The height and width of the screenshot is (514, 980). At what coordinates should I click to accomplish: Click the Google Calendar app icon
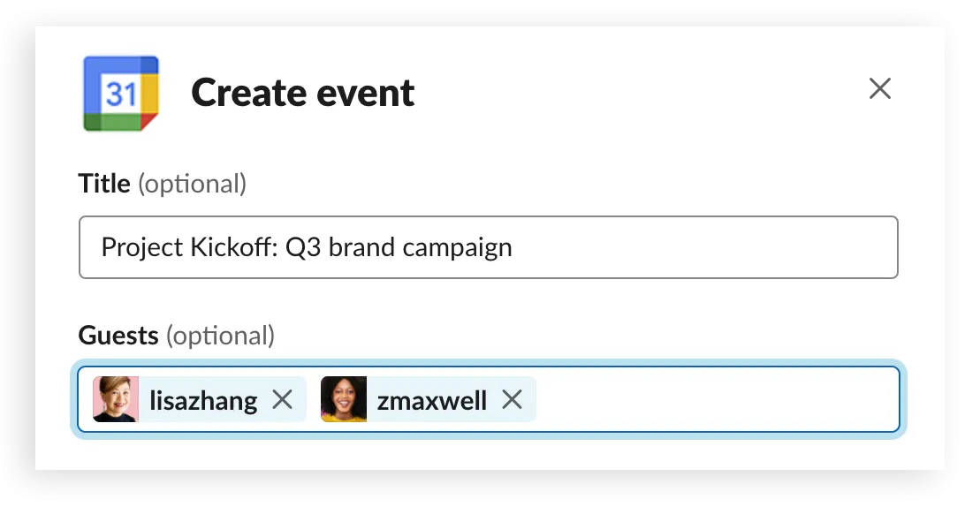[121, 94]
